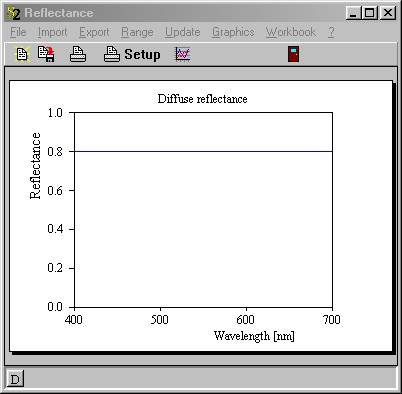402x394 pixels.
Task: Click the 'Wavelength [nm]' axis label
Action: point(254,336)
